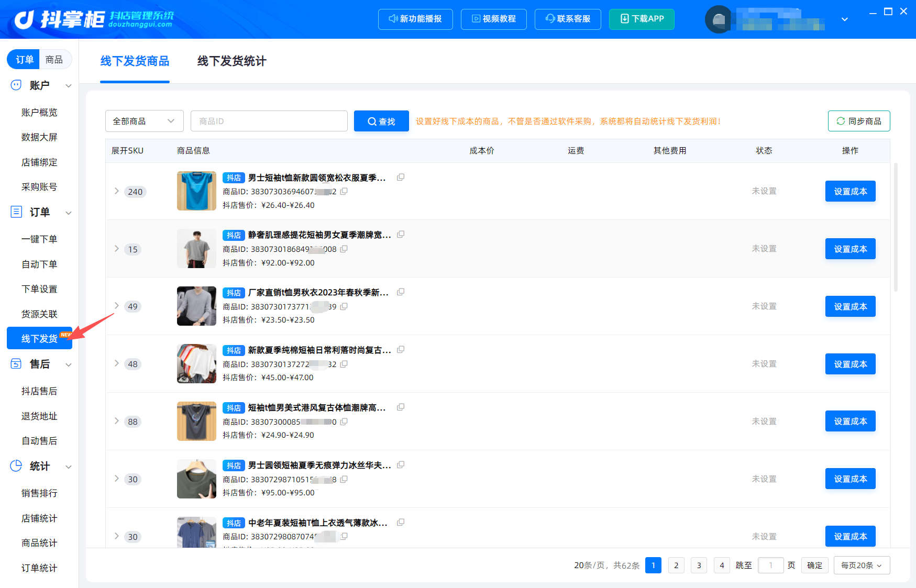Click thumbnail of blue 男士短袖t恤 product
Screen dimensions: 916x588
[196, 191]
